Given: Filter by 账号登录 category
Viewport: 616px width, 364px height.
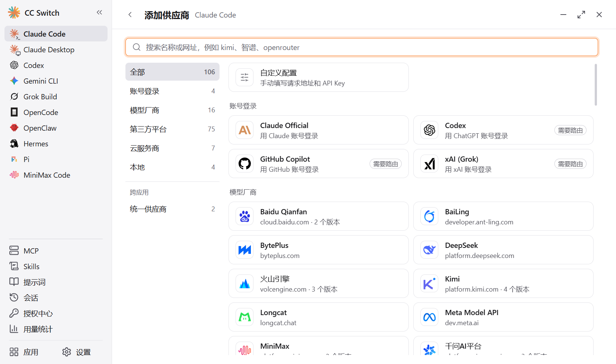Looking at the screenshot, I should (172, 91).
